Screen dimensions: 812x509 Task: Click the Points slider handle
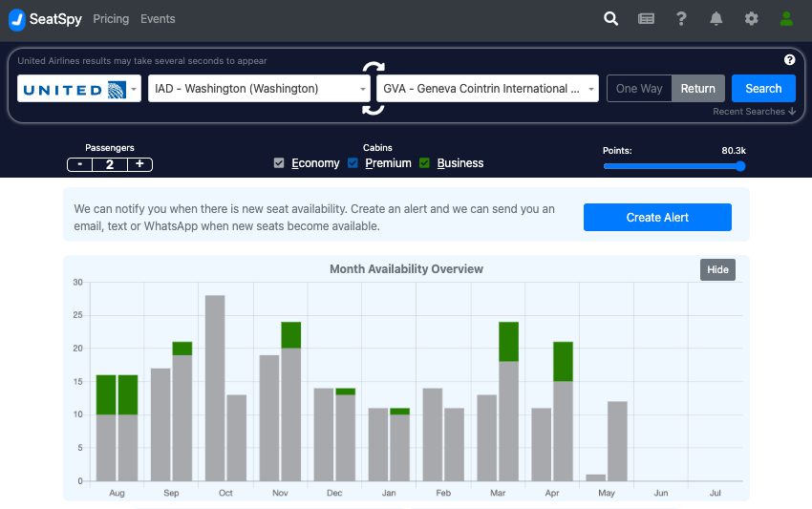click(x=740, y=166)
